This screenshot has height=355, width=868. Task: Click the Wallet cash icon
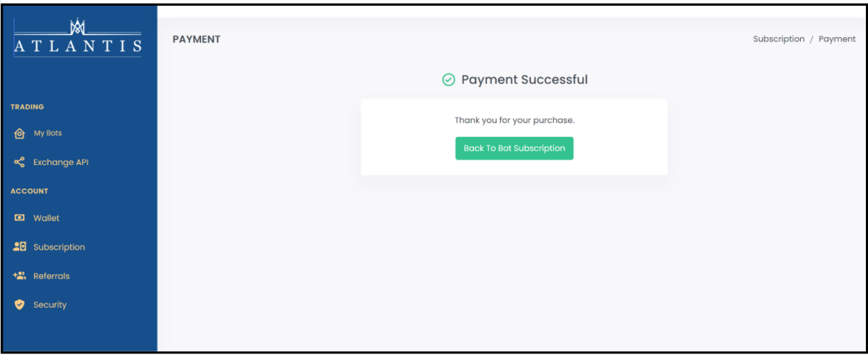[20, 218]
